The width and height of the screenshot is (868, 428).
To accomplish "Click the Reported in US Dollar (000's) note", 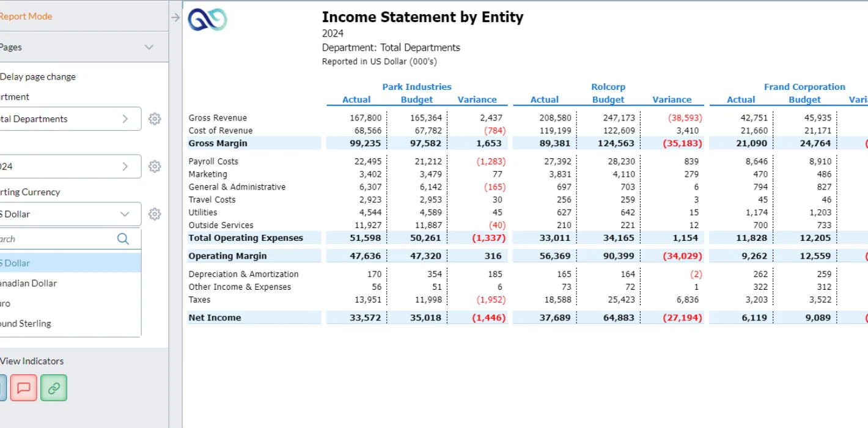I will pos(380,61).
